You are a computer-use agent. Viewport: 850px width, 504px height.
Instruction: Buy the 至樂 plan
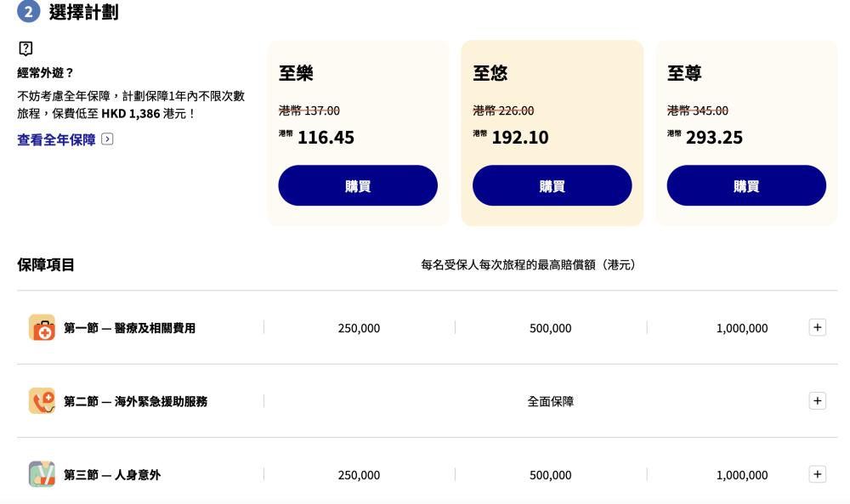(358, 185)
